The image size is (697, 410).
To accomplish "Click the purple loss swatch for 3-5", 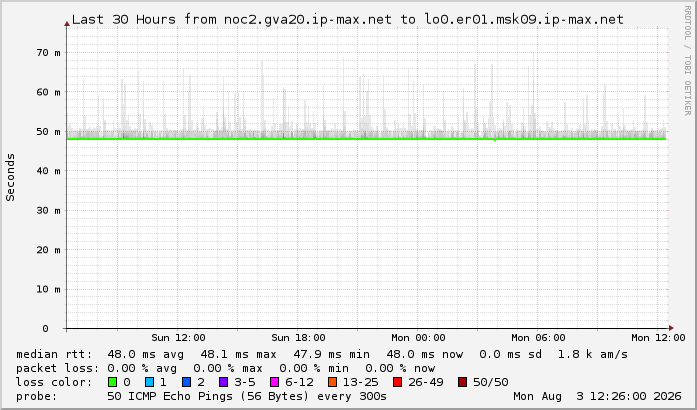I will pos(224,382).
